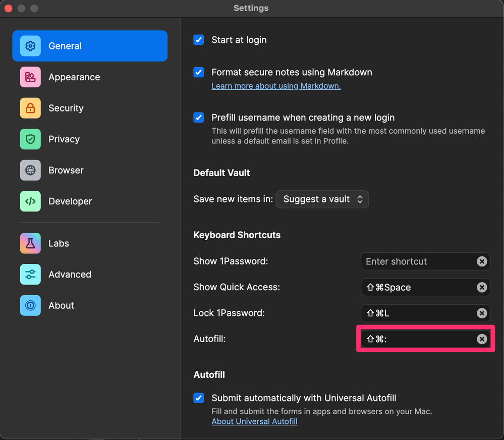
Task: Follow the About Universal Autofill link
Action: (254, 421)
